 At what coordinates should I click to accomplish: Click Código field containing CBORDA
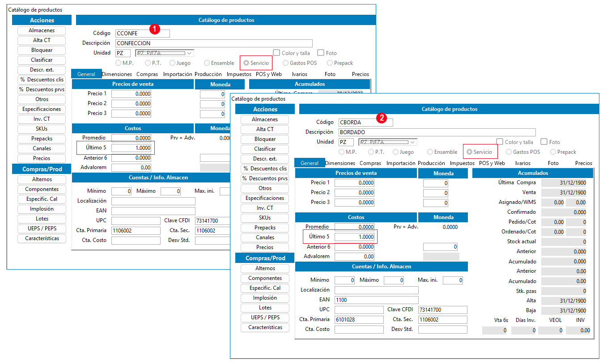365,122
